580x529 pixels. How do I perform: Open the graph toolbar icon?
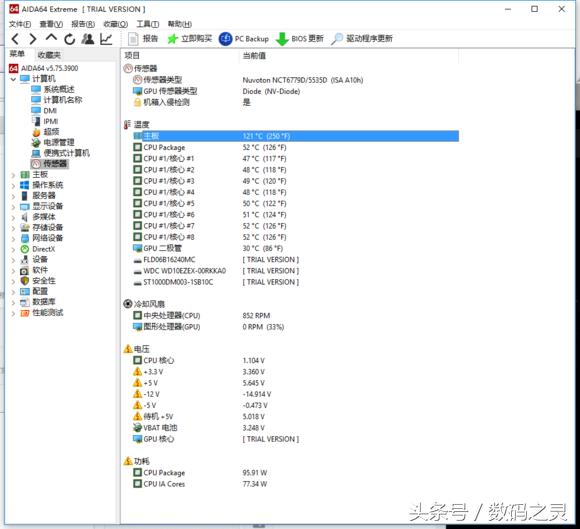coord(106,39)
